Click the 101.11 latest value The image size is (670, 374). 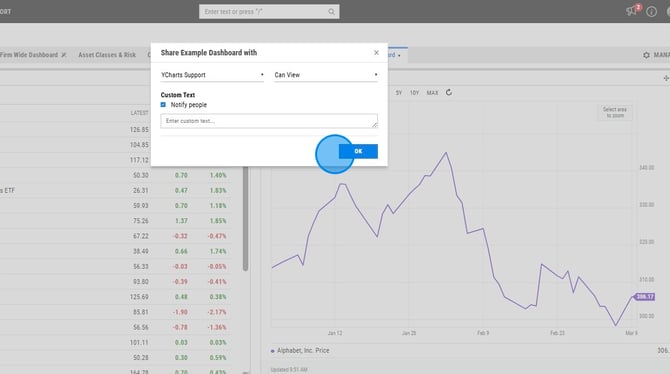pyautogui.click(x=139, y=342)
